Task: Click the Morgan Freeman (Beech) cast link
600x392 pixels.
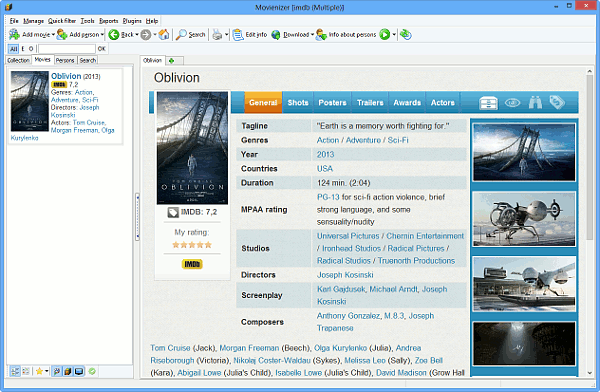Action: pos(249,348)
